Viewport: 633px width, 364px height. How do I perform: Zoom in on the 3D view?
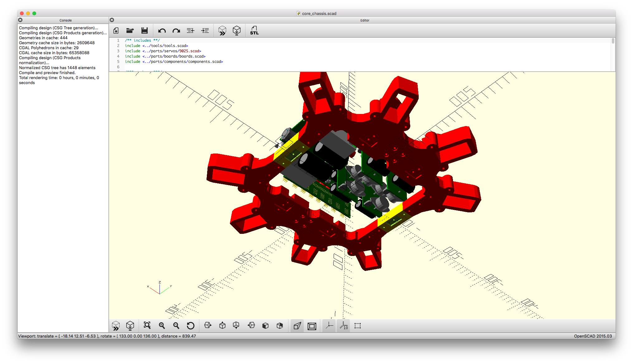tap(162, 326)
